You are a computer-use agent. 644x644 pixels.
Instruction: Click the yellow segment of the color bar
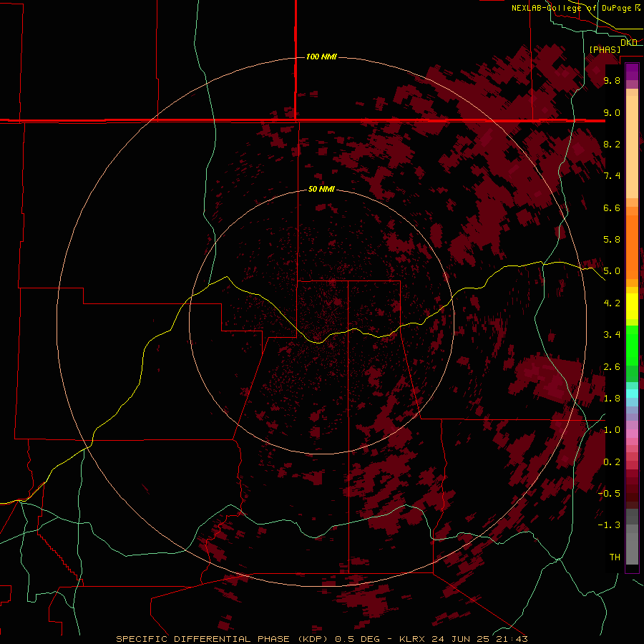point(632,306)
